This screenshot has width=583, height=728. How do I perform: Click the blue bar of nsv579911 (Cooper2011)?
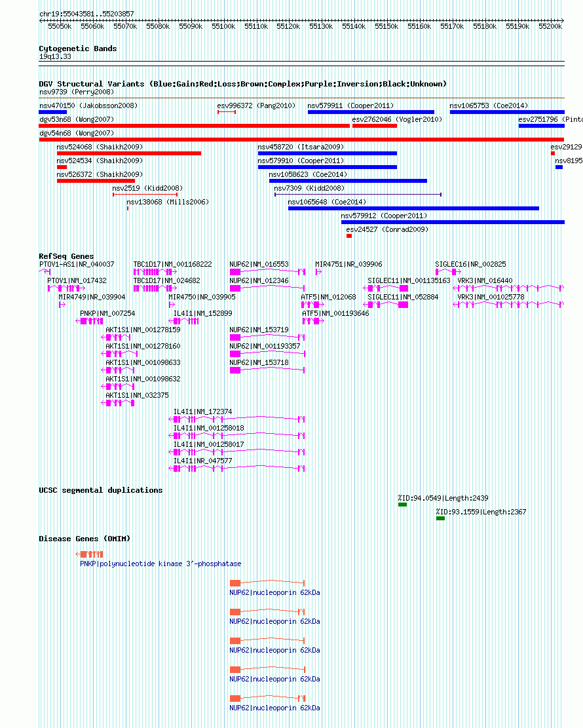[371, 112]
